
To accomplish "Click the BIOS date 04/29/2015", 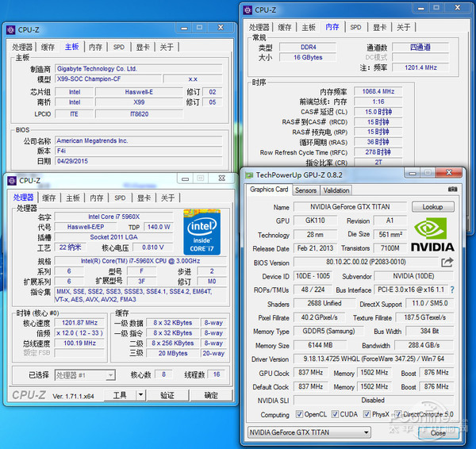I will (x=72, y=161).
